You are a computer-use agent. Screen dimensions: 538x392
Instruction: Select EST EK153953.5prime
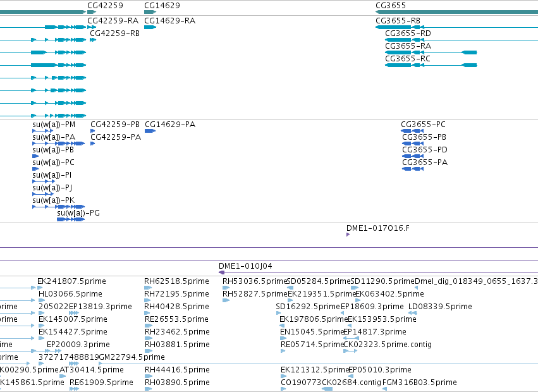(x=382, y=319)
